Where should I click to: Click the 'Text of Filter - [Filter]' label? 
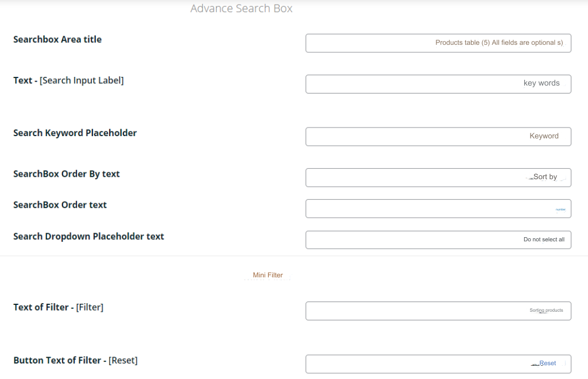(x=58, y=307)
